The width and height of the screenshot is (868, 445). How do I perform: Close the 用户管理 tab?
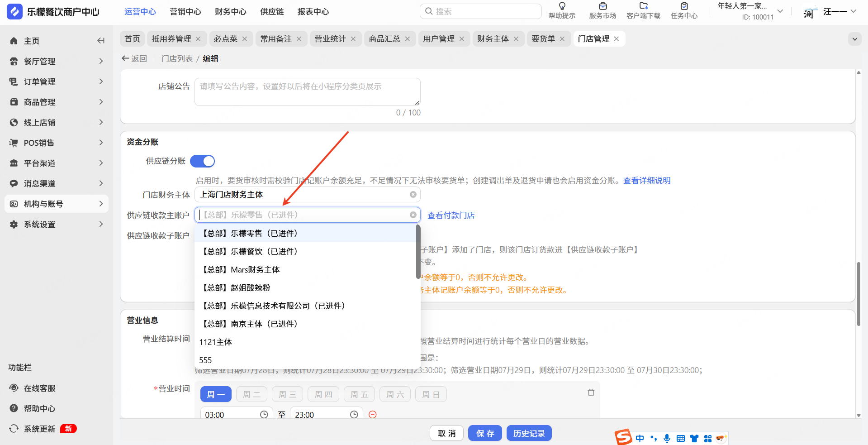pyautogui.click(x=462, y=39)
